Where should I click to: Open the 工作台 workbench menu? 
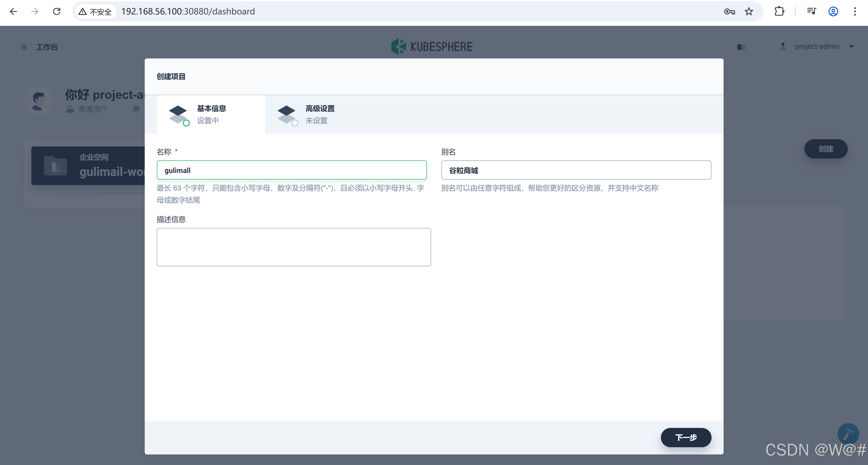coord(47,47)
